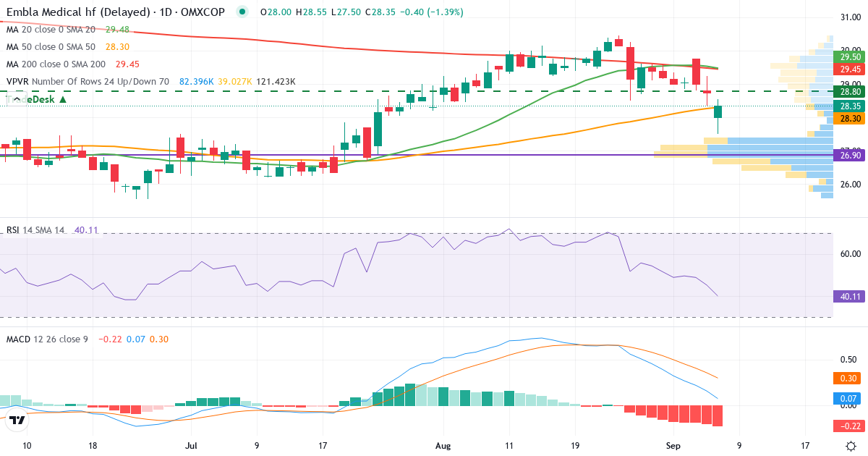
Task: Click the 121.423K VPVR total value
Action: (x=276, y=82)
